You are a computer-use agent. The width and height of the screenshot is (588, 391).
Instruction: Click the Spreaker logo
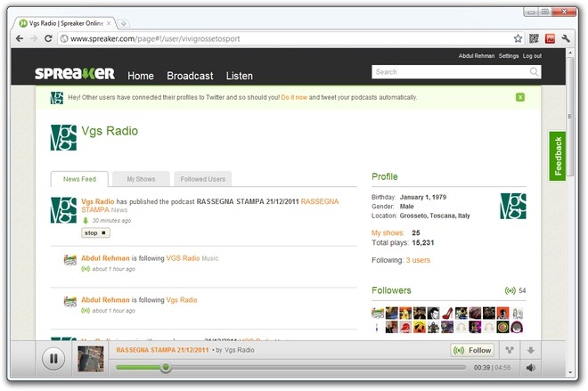pos(75,73)
